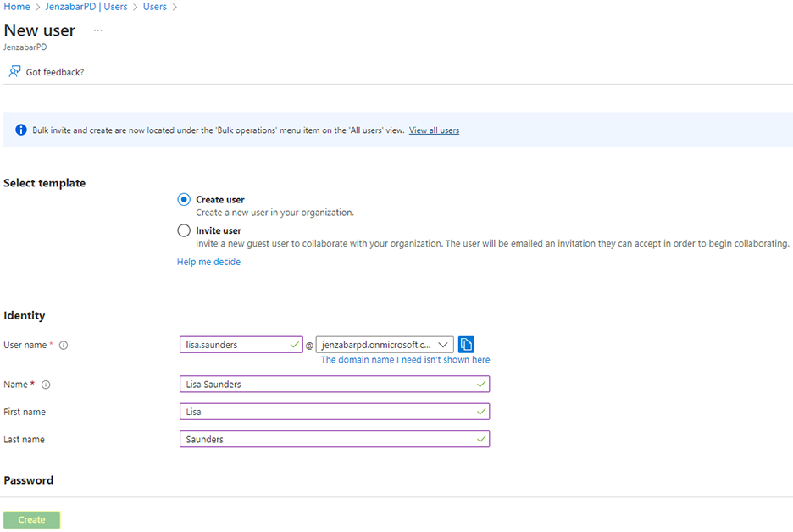Click the Help me decide link
793x532 pixels.
(208, 261)
